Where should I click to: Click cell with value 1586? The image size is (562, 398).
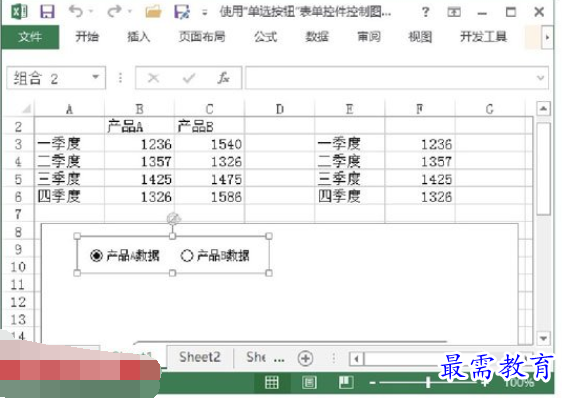(x=210, y=196)
